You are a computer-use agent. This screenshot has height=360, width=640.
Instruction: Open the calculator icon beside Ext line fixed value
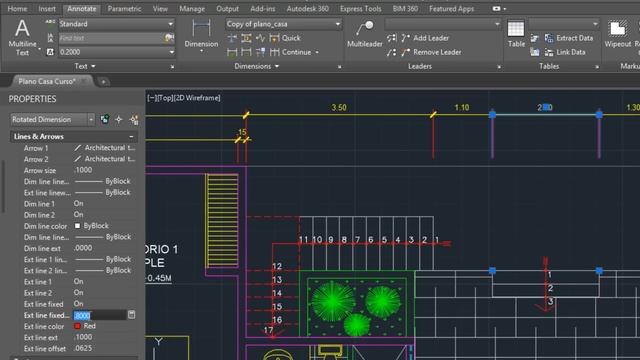tap(131, 315)
